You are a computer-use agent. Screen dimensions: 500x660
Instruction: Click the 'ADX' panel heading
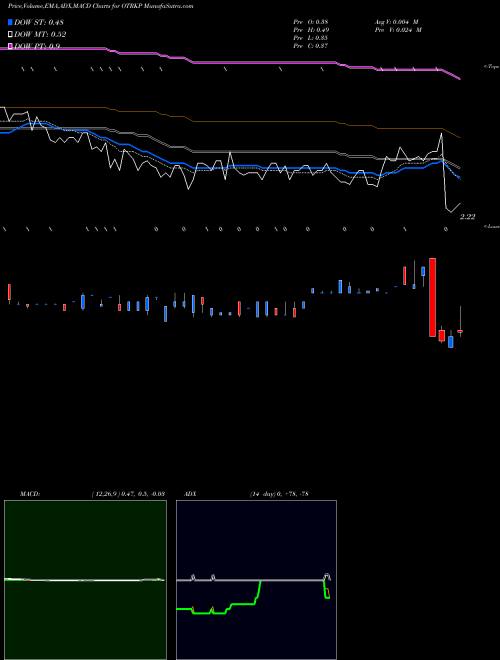[190, 494]
